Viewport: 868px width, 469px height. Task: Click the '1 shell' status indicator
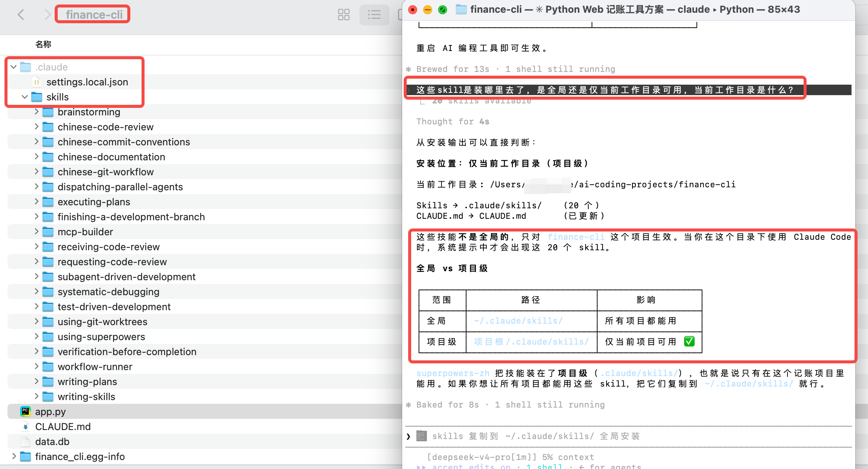coord(544,466)
